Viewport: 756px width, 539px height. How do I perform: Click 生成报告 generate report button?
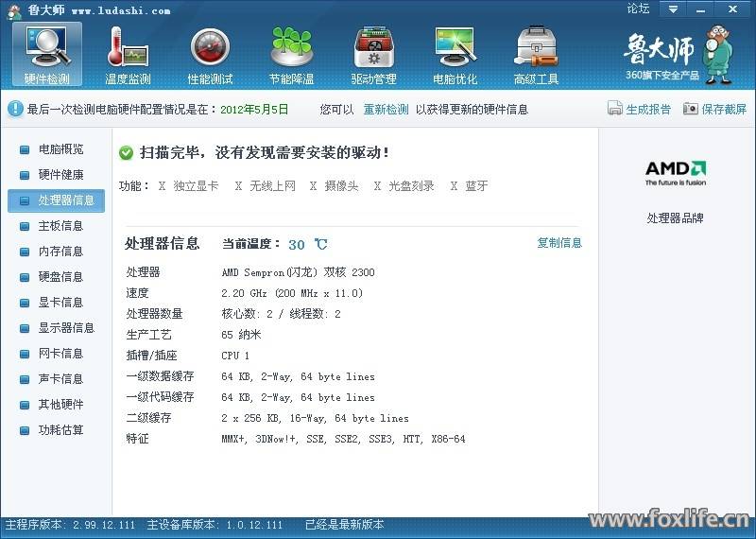[640, 110]
